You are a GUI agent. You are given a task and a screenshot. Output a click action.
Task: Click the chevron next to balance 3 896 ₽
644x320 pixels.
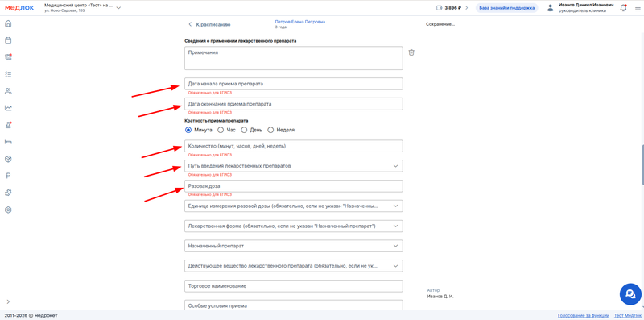click(466, 8)
